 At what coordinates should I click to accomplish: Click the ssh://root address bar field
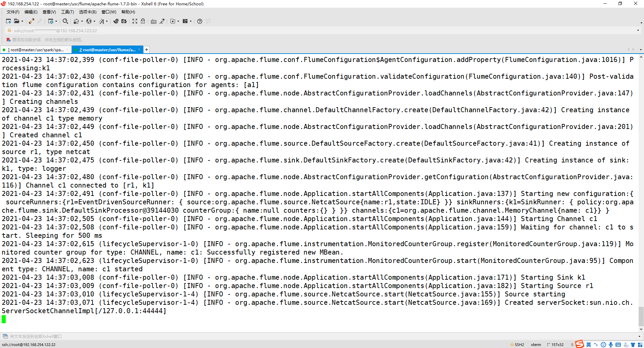(x=322, y=30)
